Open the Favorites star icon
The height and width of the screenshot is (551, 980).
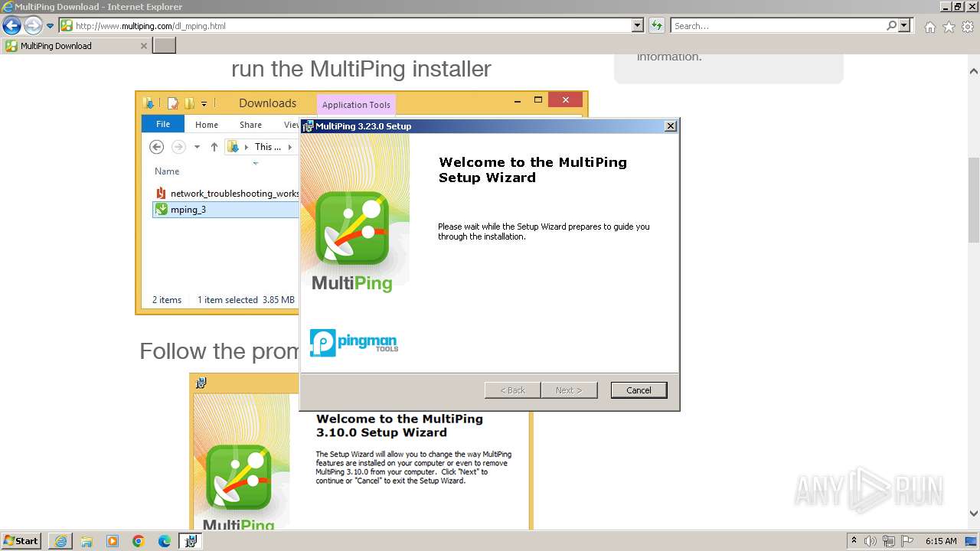point(949,27)
